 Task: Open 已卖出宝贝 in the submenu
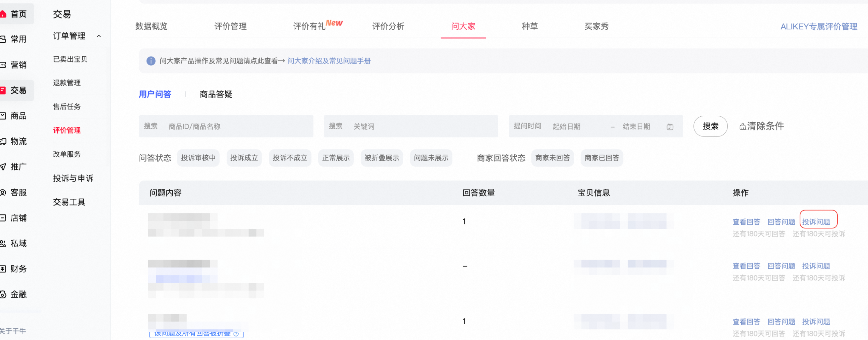[x=70, y=59]
